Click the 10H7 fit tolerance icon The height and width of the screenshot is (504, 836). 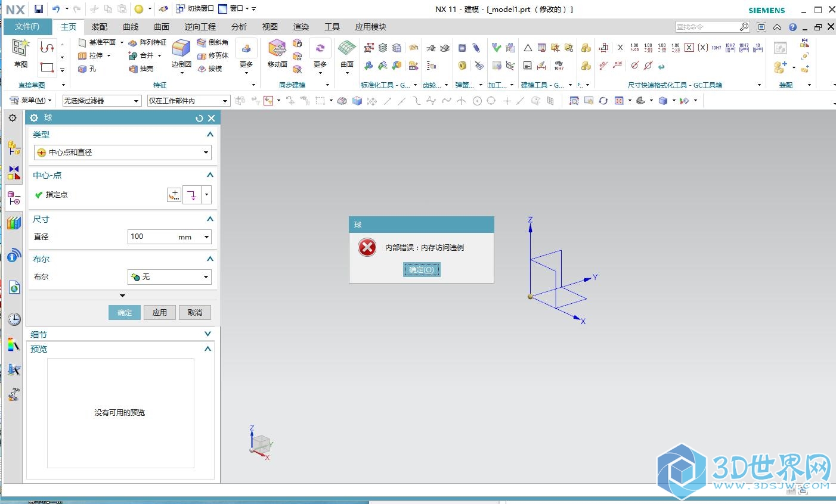(716, 48)
